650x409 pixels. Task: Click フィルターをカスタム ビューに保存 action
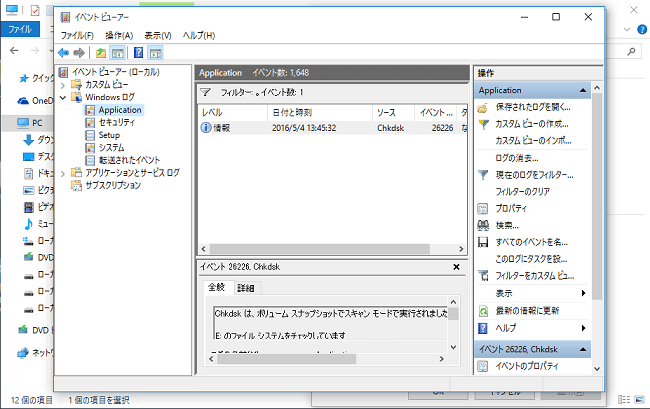[x=535, y=276]
